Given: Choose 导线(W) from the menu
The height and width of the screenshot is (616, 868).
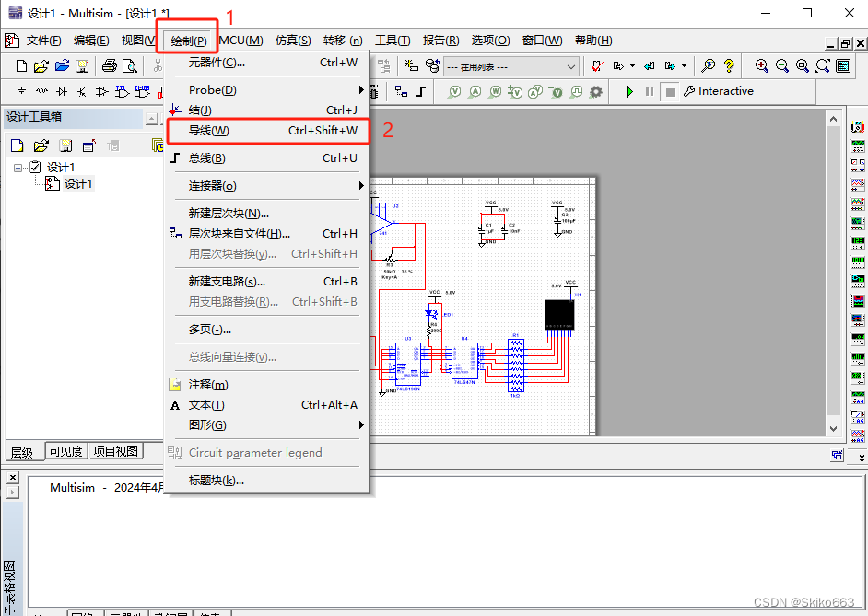Looking at the screenshot, I should tap(267, 131).
